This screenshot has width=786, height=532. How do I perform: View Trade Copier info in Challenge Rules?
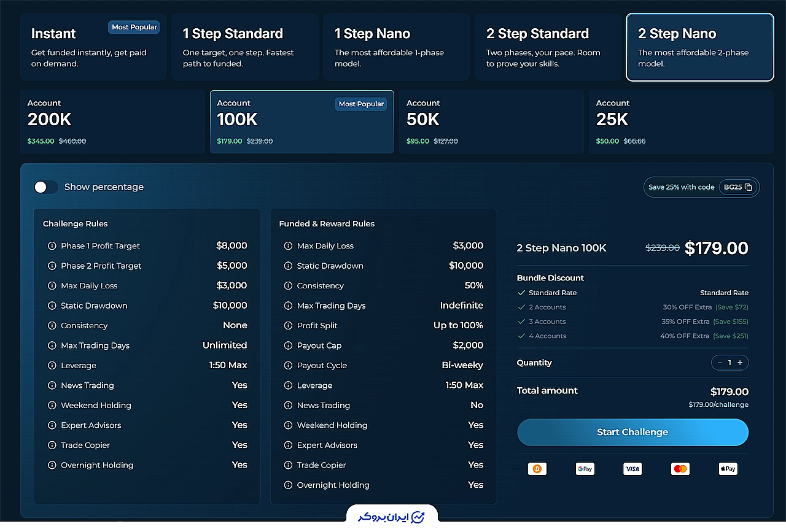tap(52, 445)
